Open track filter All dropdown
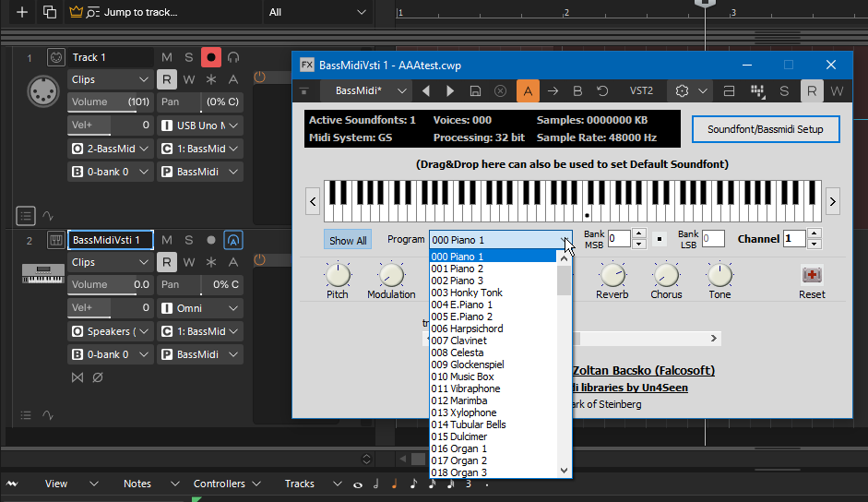 (317, 12)
